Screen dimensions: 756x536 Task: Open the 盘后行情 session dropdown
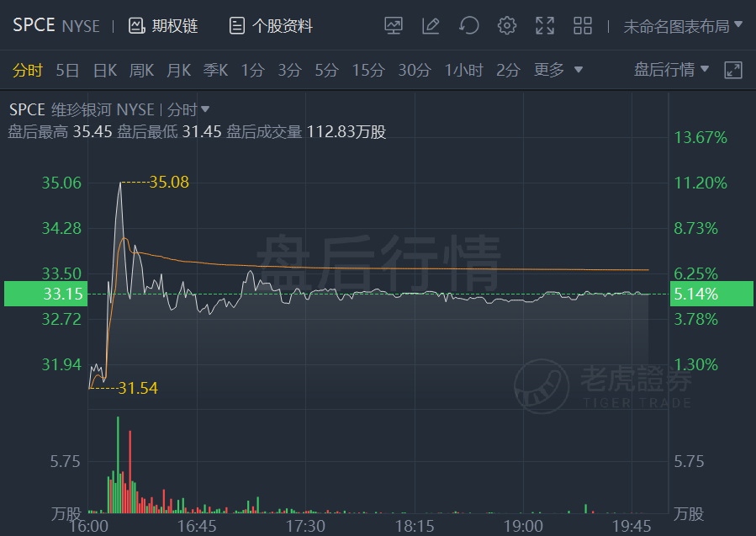tap(671, 70)
